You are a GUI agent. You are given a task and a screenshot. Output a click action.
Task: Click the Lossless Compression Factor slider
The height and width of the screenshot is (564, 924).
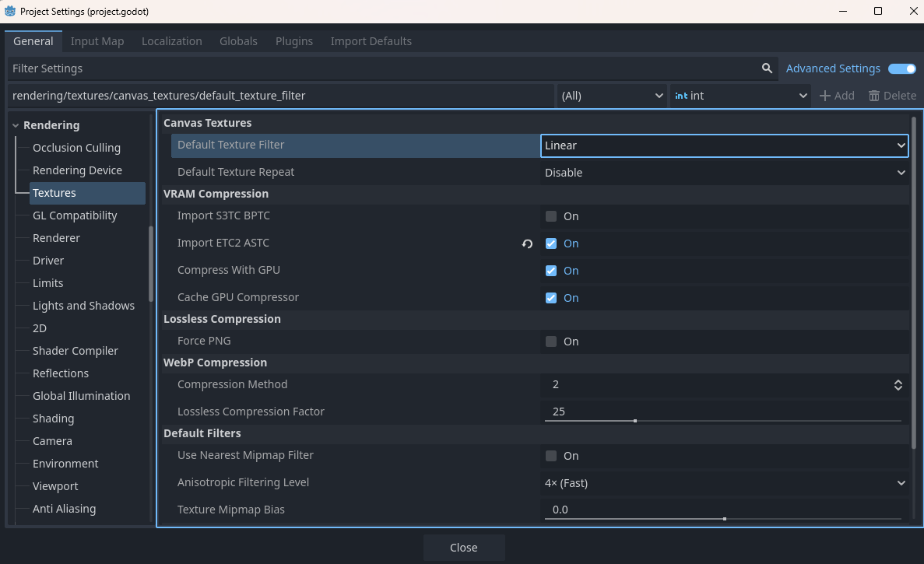pyautogui.click(x=634, y=419)
